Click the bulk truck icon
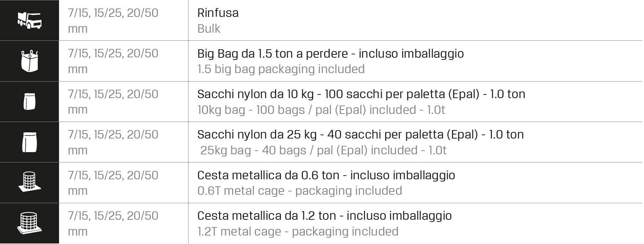Screen dimensions: 644x244 [x=29, y=20]
